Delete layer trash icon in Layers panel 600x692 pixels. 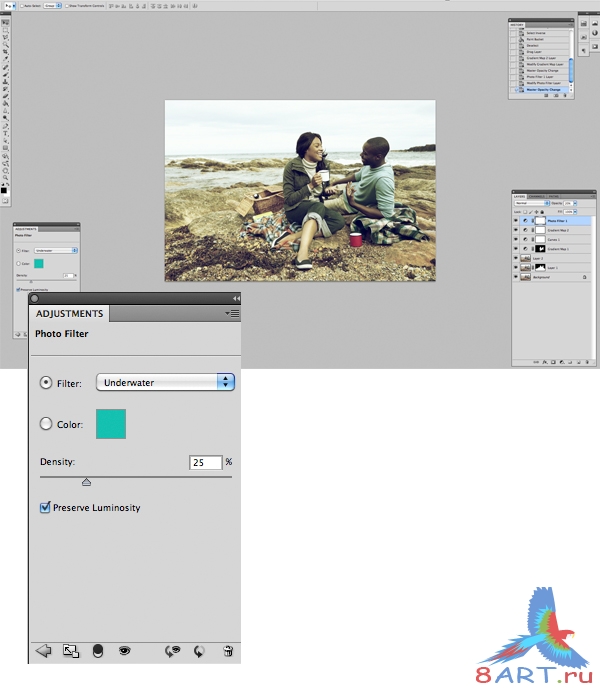(x=587, y=362)
